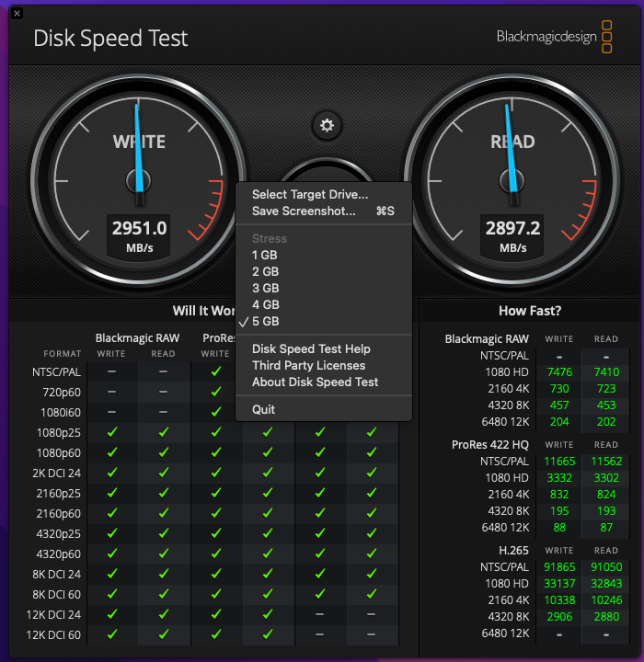Click the 11665 ProRes NTSC/PAL write value
644x662 pixels.
pyautogui.click(x=559, y=461)
